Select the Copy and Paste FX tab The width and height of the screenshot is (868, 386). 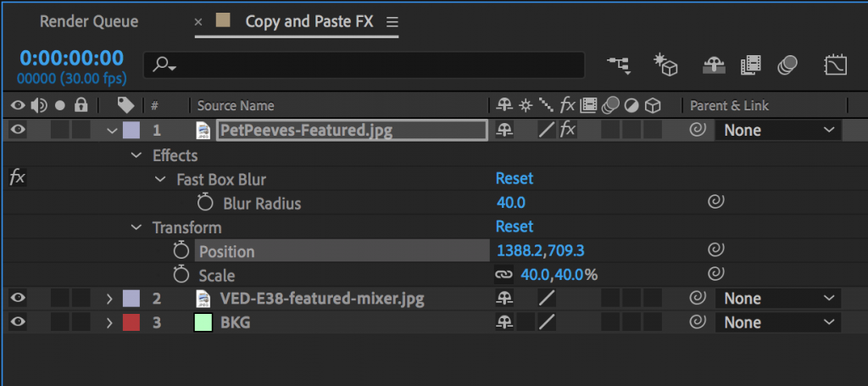[309, 21]
